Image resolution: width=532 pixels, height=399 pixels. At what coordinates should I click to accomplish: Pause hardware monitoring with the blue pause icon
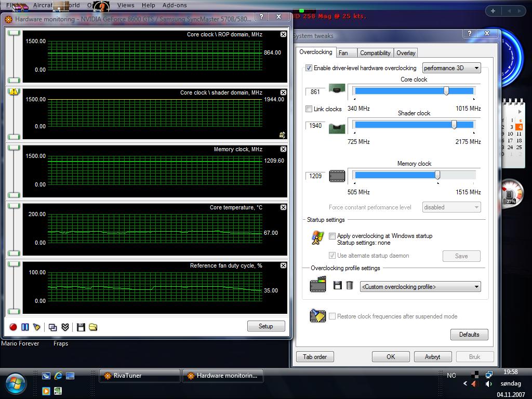pyautogui.click(x=25, y=327)
